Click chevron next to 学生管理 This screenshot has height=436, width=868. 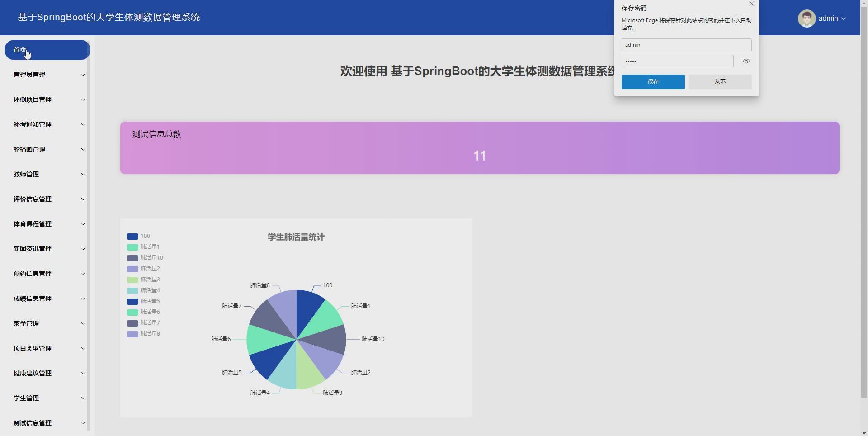pyautogui.click(x=83, y=398)
